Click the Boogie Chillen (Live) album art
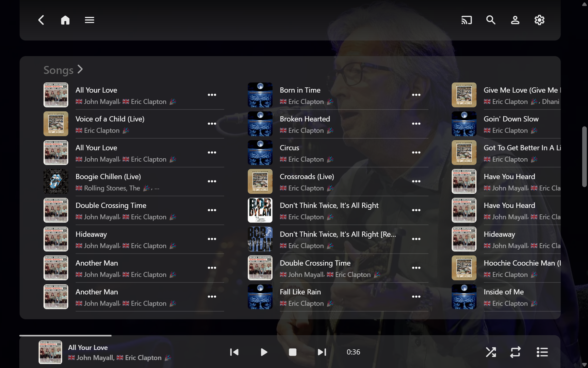 tap(56, 181)
